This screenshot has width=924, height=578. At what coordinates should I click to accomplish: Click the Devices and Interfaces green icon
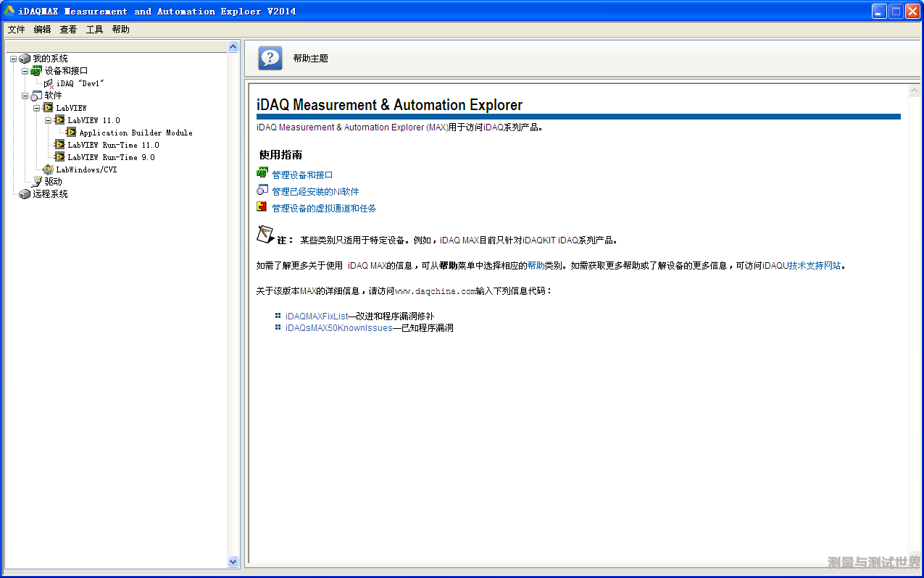click(x=36, y=71)
